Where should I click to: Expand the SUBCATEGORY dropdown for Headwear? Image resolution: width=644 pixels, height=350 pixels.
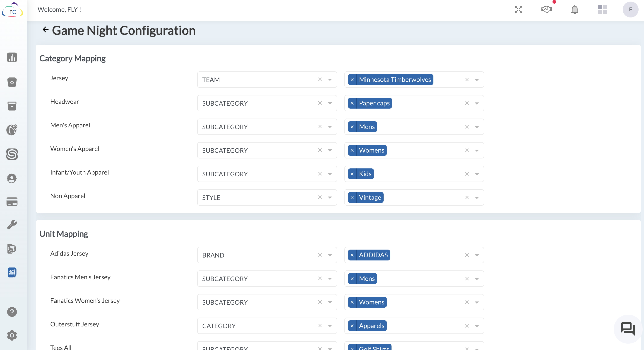330,103
